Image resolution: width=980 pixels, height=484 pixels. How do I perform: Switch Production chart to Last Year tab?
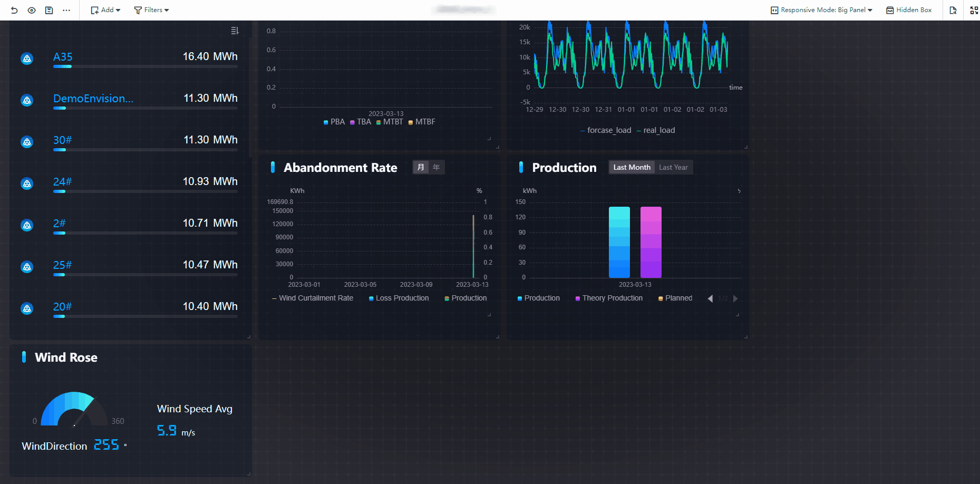coord(673,168)
